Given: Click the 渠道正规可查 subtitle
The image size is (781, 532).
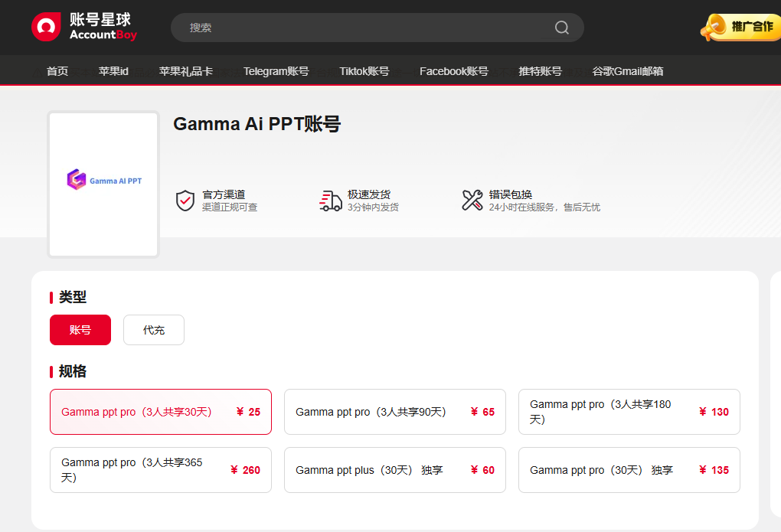Looking at the screenshot, I should (x=230, y=207).
